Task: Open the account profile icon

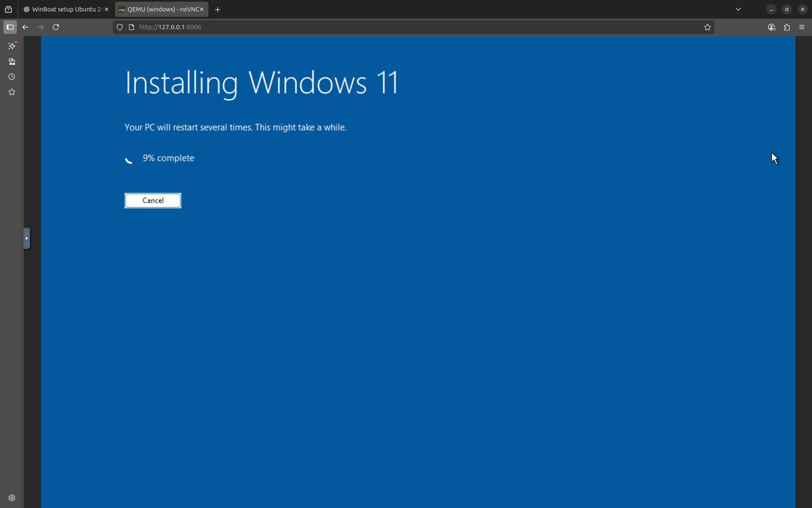Action: [x=771, y=27]
